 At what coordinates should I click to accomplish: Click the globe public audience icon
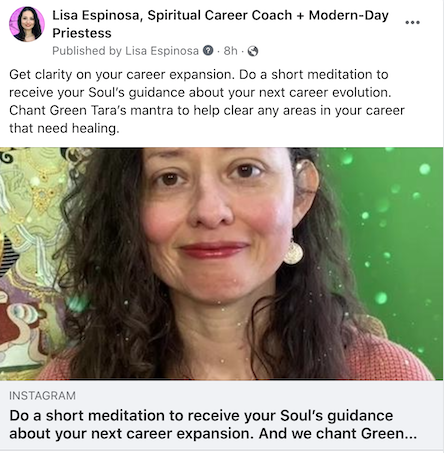[253, 51]
